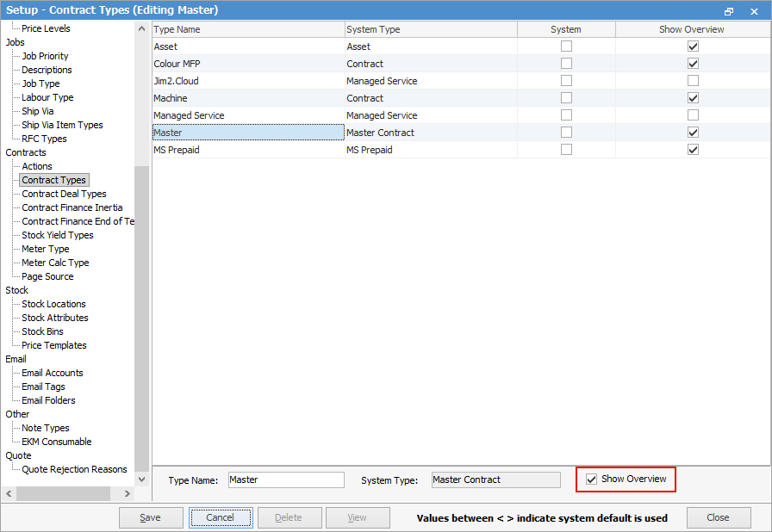Toggle System checkbox for the Machine row

(x=566, y=98)
